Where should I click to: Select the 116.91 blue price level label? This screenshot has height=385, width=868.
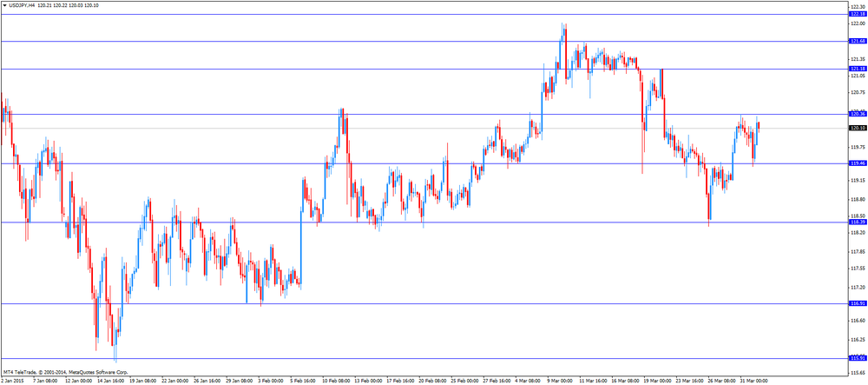point(857,303)
